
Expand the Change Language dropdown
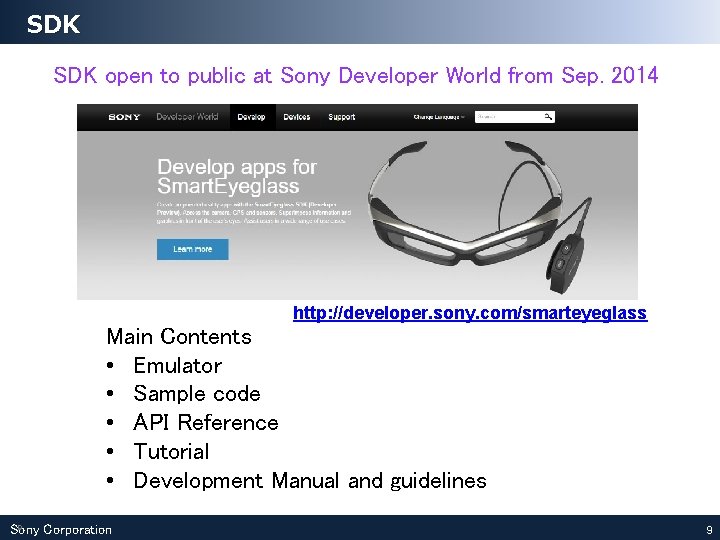[439, 117]
